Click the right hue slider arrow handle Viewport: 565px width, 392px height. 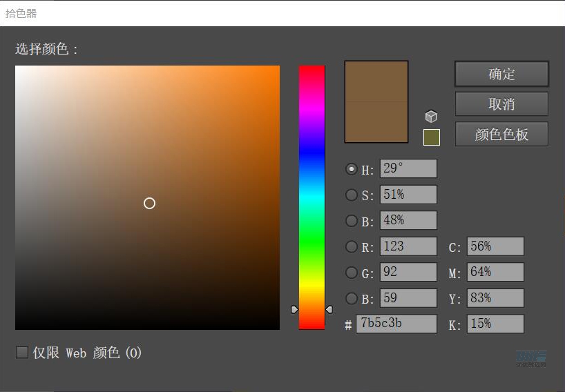tap(329, 309)
